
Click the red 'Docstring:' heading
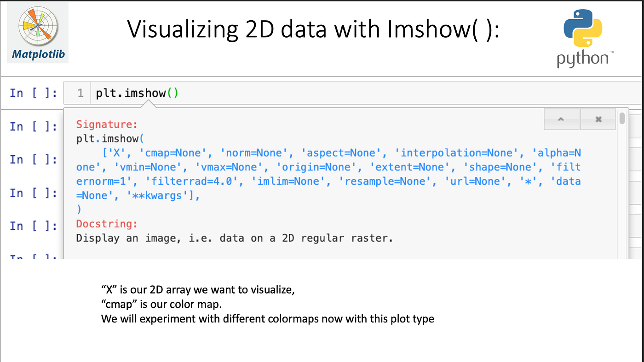(x=107, y=224)
